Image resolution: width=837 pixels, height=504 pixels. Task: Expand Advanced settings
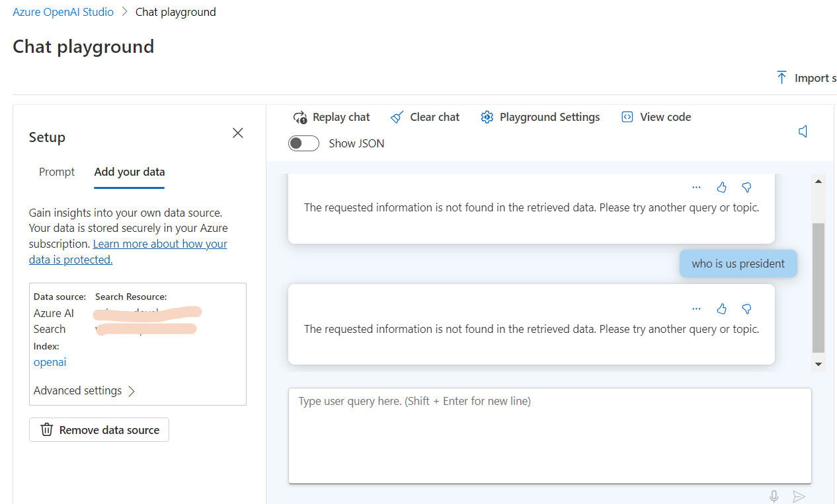(x=84, y=391)
